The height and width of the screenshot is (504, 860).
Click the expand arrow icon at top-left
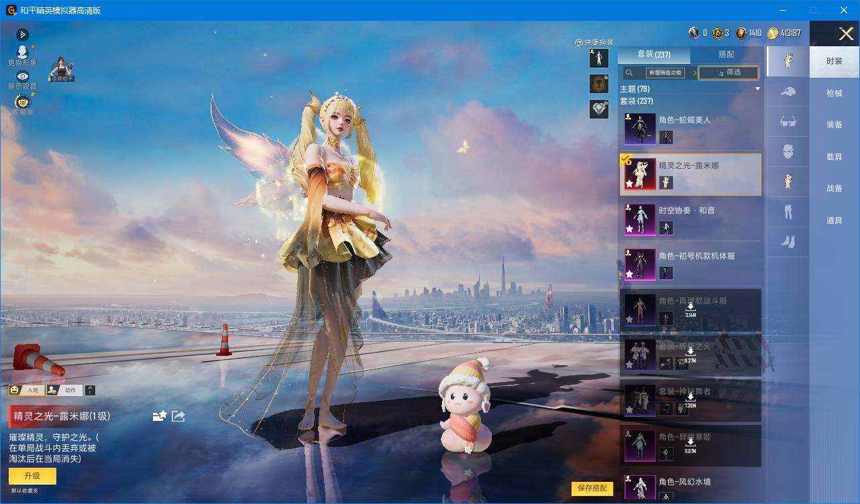point(23,34)
